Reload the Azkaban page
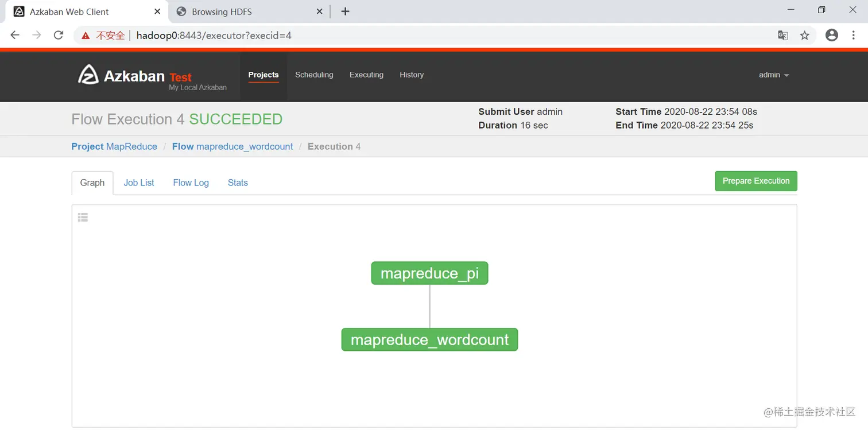 [58, 35]
